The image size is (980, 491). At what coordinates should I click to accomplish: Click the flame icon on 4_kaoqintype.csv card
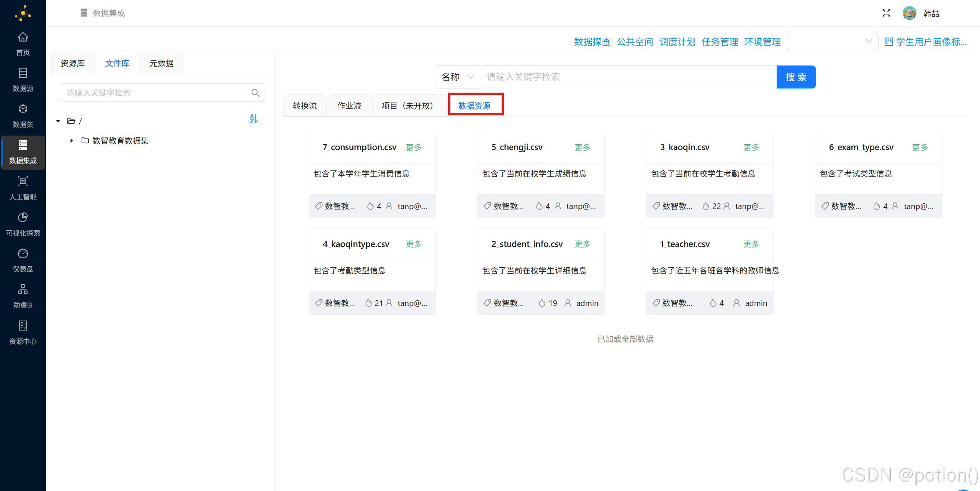pyautogui.click(x=368, y=303)
